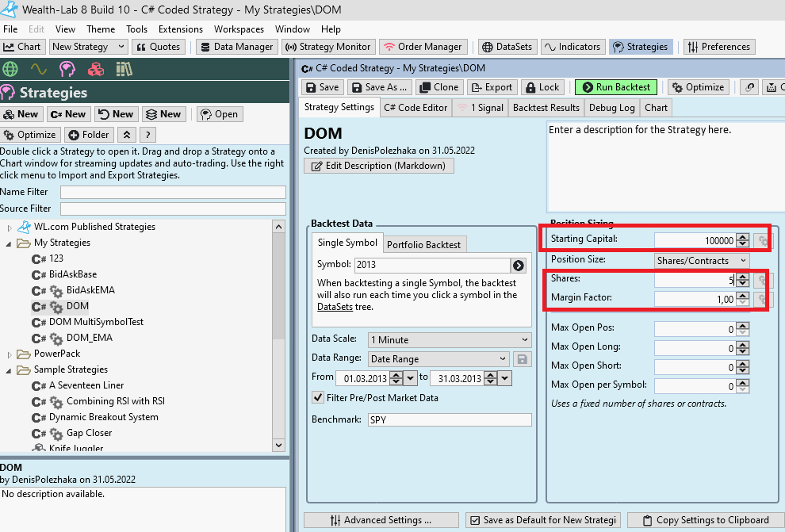Screen dimensions: 785x532
Task: Toggle Filter Pre/Post Market Data checkbox
Action: coord(318,398)
